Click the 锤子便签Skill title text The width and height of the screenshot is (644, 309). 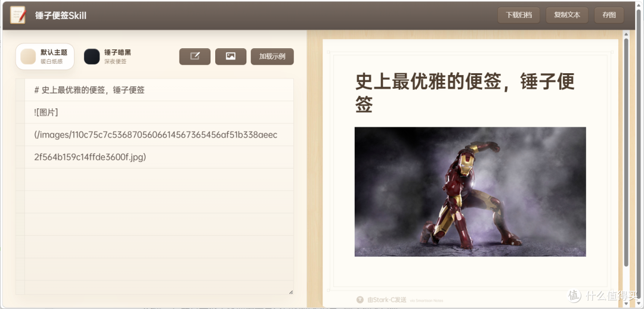[61, 15]
